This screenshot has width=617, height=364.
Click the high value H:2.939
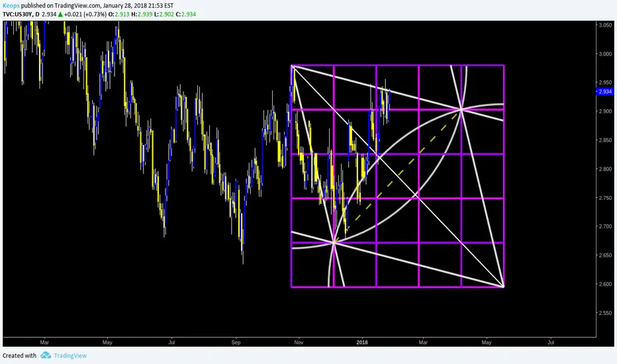pyautogui.click(x=142, y=14)
